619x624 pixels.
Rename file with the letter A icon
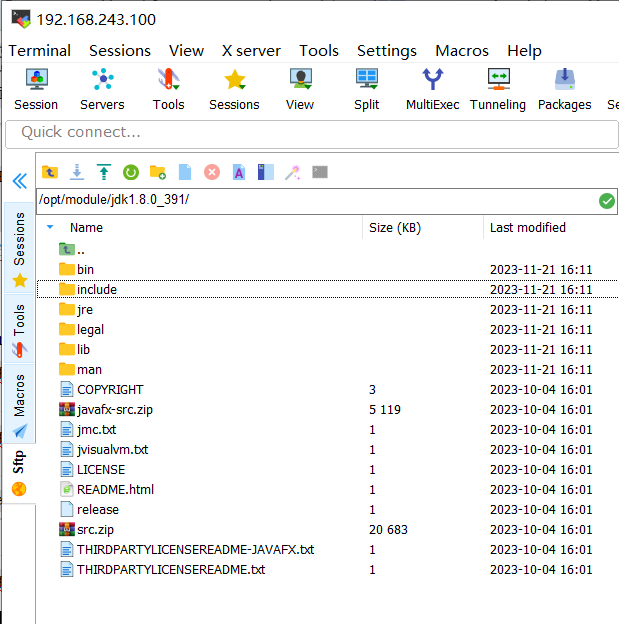pyautogui.click(x=239, y=172)
